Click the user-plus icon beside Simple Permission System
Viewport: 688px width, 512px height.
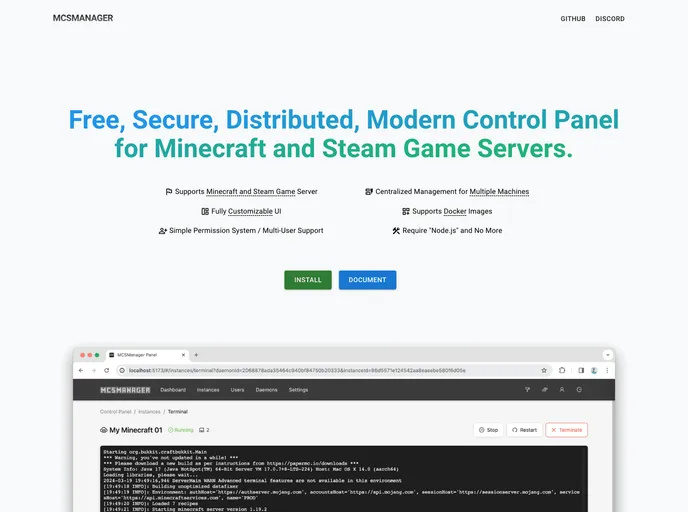162,231
